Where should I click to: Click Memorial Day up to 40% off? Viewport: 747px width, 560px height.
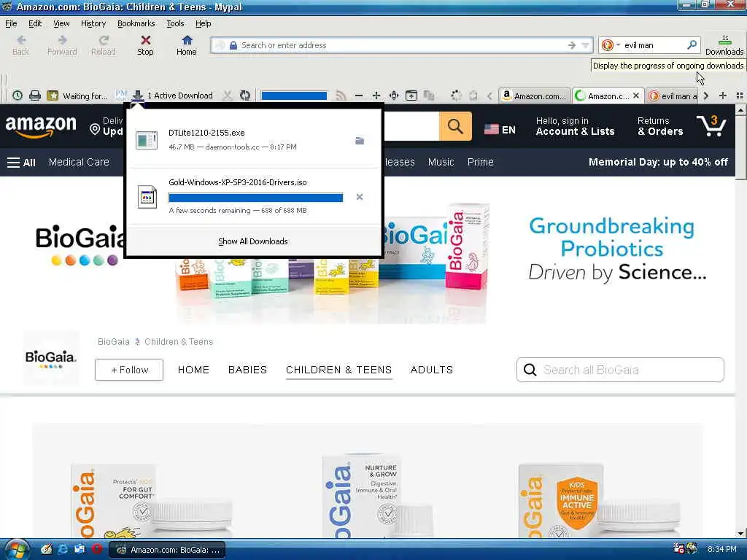pyautogui.click(x=659, y=162)
